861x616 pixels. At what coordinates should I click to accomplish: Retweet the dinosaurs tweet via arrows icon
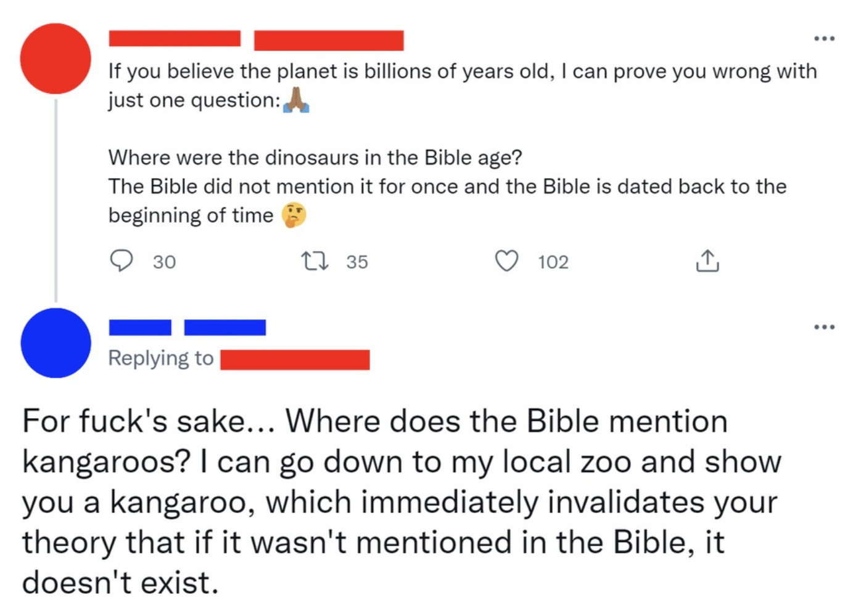[315, 261]
